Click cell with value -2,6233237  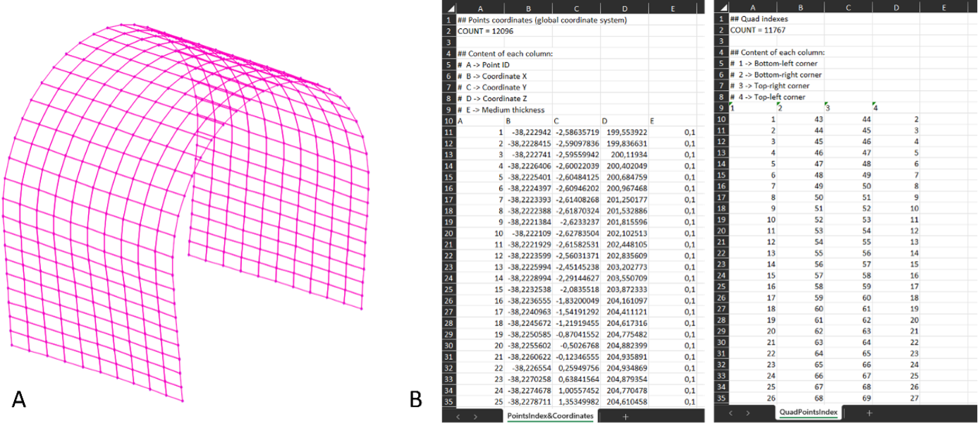click(x=576, y=222)
